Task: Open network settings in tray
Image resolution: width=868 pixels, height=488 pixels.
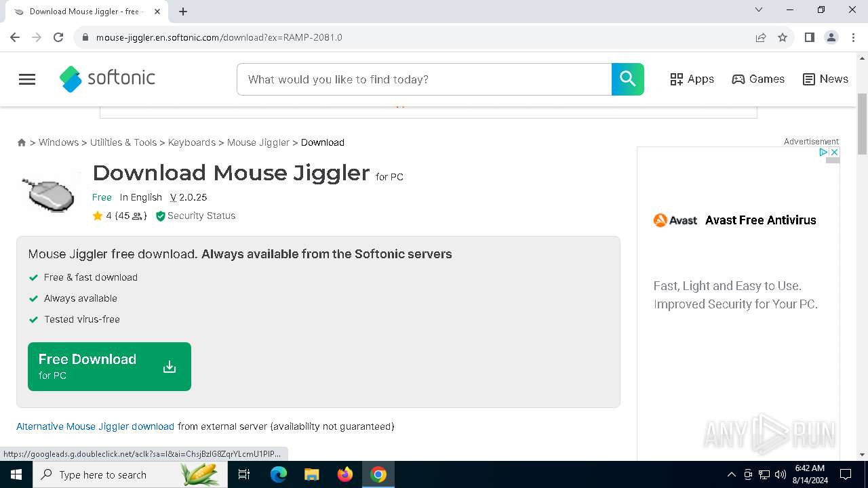Action: 764,474
